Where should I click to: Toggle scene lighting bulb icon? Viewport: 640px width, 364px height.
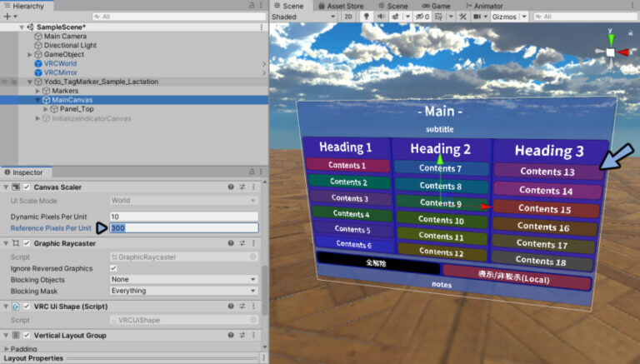pos(366,17)
